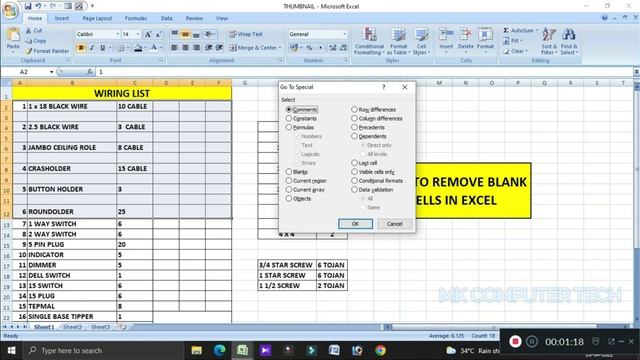Switch to the Data ribbon tab
The height and width of the screenshot is (360, 640).
click(x=167, y=18)
